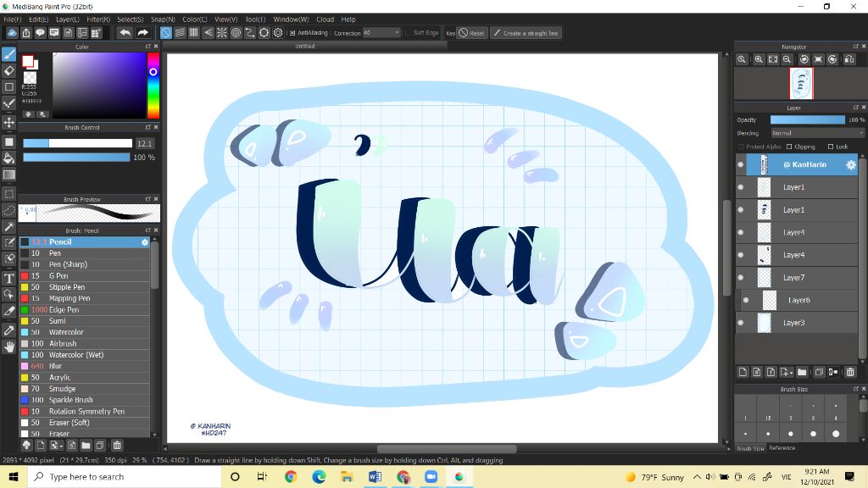Select the Watercolor brush

coord(84,332)
